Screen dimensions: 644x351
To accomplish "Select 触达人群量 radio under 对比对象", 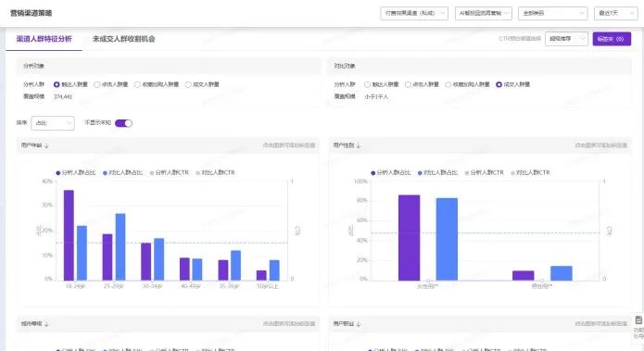I will tap(367, 84).
